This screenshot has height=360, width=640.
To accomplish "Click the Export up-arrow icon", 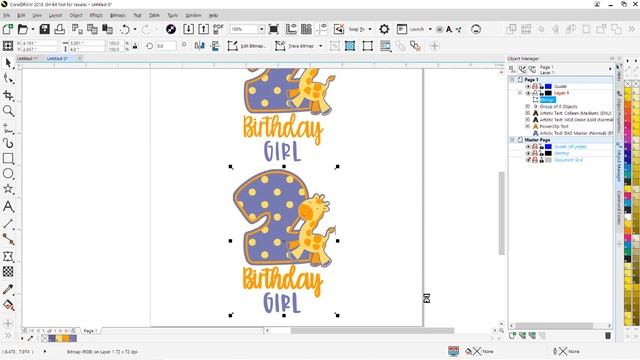I will coord(203,29).
